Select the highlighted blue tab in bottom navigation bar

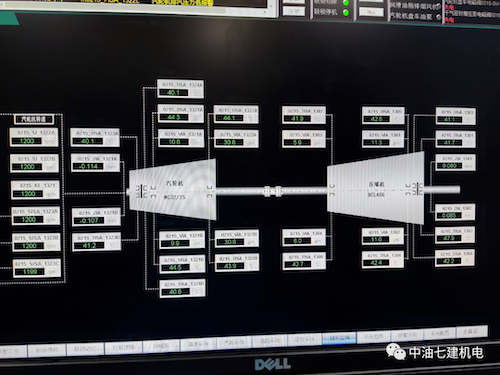[339, 338]
